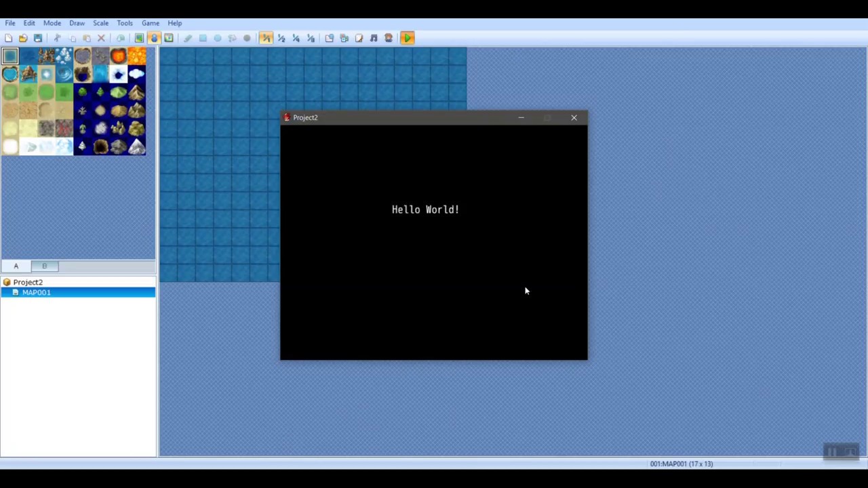Image resolution: width=868 pixels, height=488 pixels.
Task: Open the Character Generator icon
Action: tap(389, 38)
